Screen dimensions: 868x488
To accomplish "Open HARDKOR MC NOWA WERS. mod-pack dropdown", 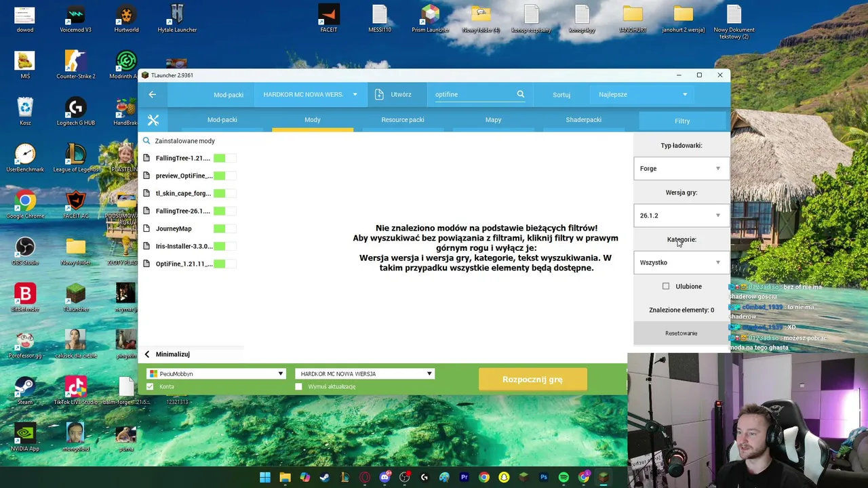I will 310,95.
